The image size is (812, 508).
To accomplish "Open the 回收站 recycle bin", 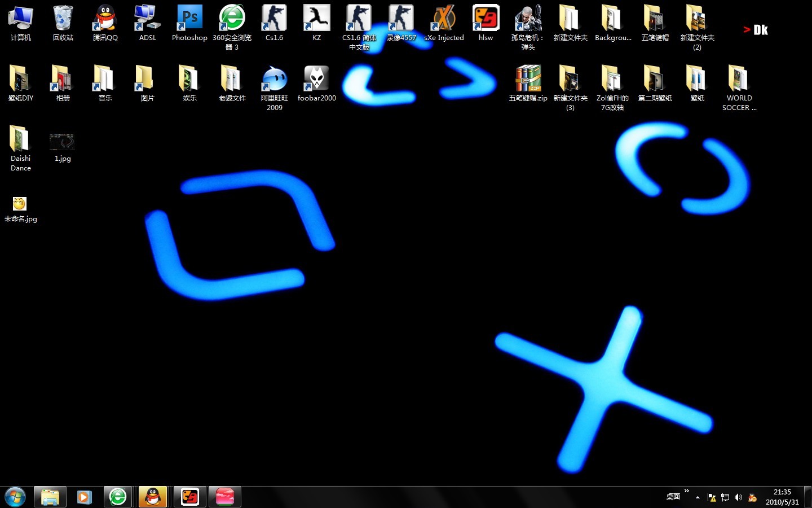I will (63, 23).
